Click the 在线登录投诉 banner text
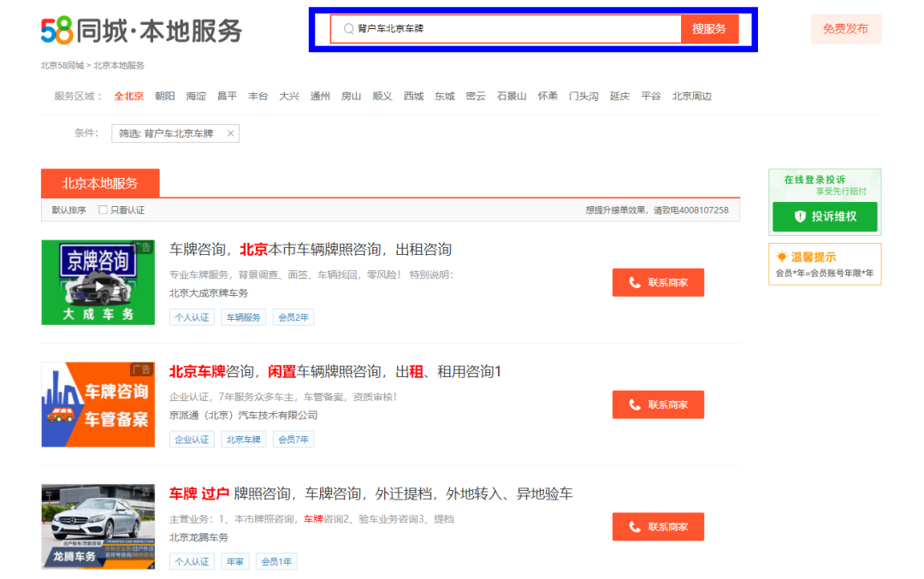Viewport: 924px width, 579px height. coord(815,180)
